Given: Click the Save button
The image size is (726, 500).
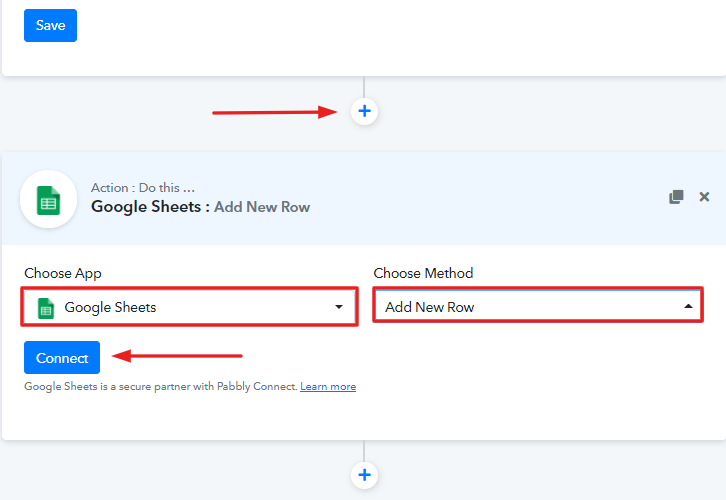Looking at the screenshot, I should [50, 25].
